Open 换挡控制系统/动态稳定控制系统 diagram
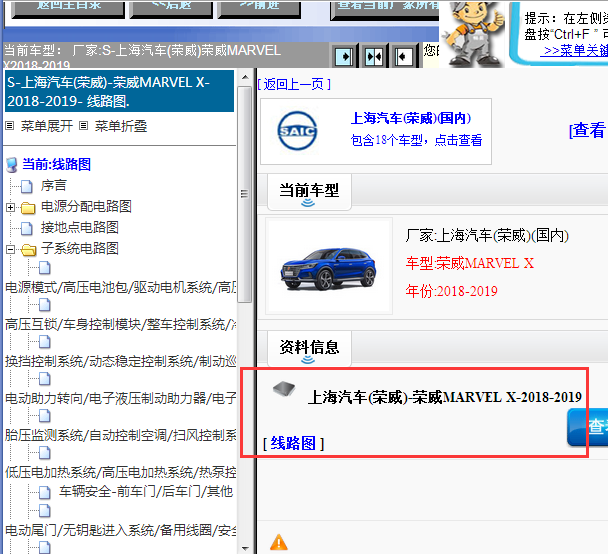 tap(120, 361)
